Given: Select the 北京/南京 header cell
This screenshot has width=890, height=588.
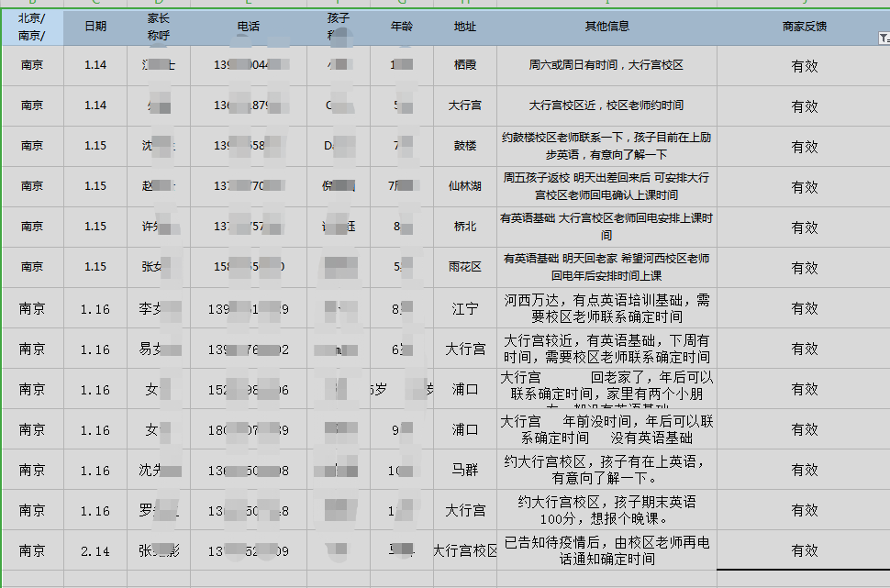Looking at the screenshot, I should pos(32,27).
